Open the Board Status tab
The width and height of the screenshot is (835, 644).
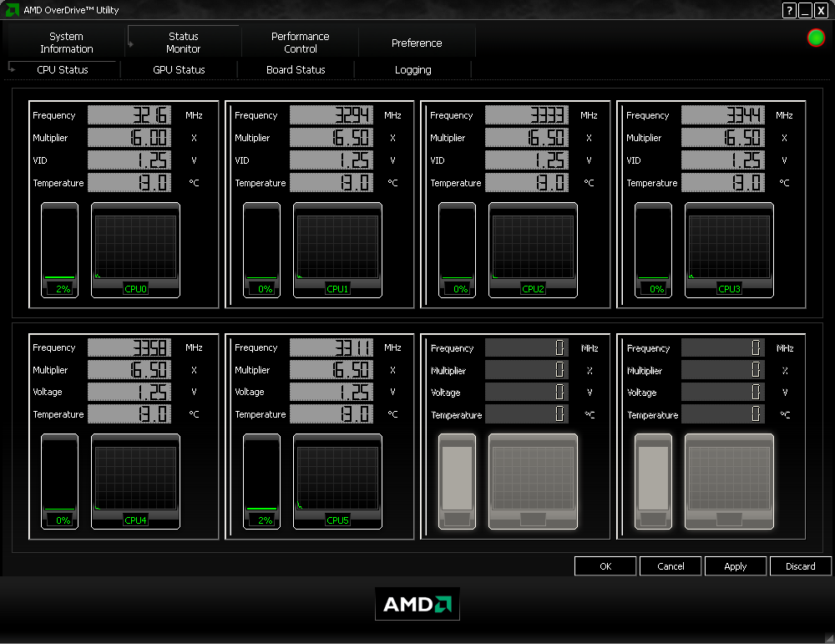click(x=296, y=70)
